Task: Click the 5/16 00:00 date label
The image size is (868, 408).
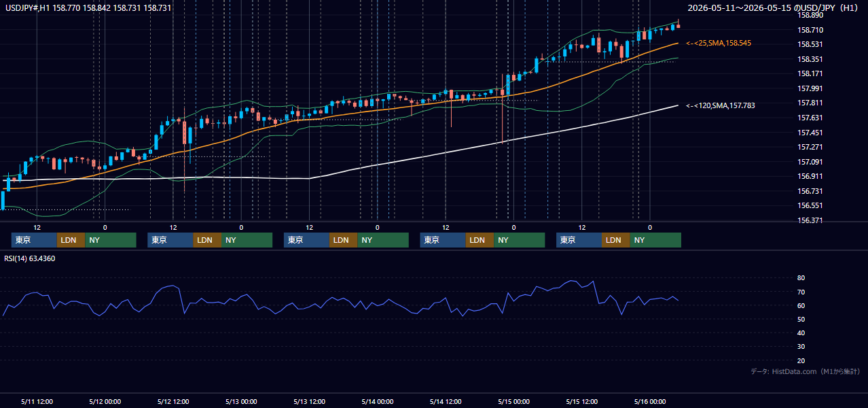Action: click(x=649, y=401)
